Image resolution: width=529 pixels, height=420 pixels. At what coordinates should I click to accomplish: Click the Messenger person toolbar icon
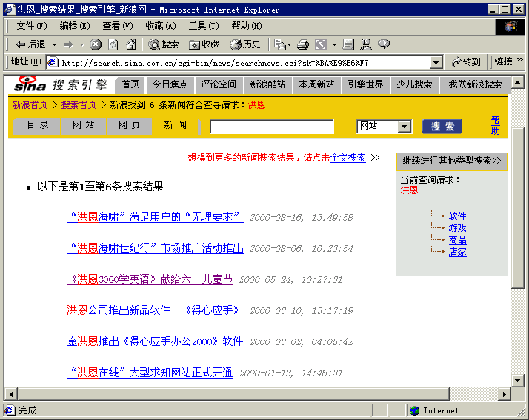tap(366, 44)
